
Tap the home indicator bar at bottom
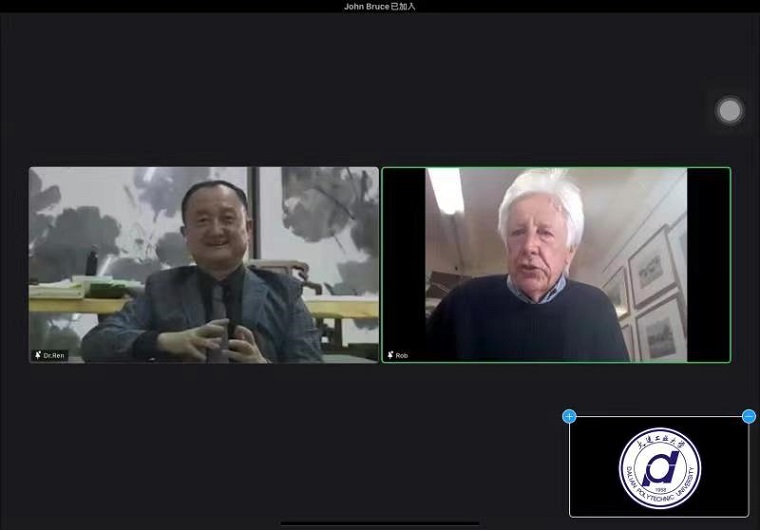pyautogui.click(x=380, y=522)
